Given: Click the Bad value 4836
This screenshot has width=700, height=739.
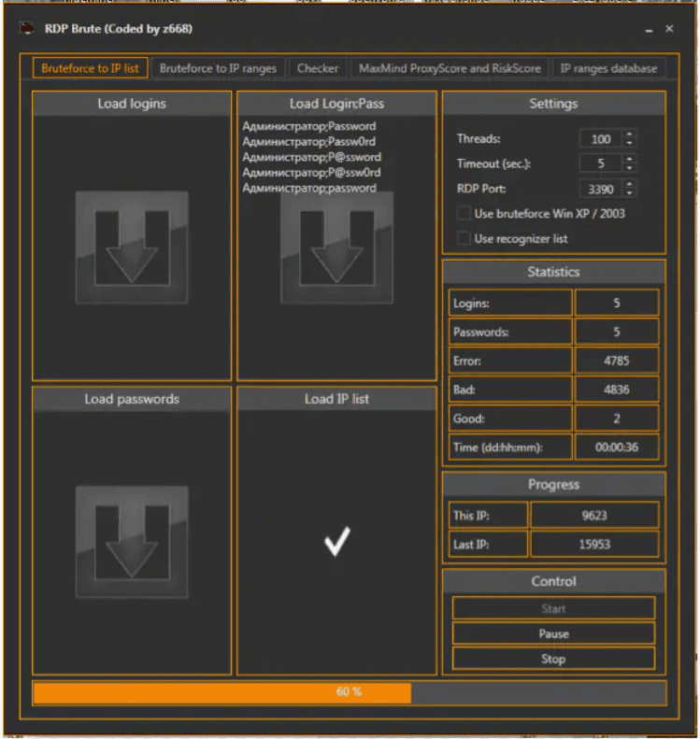Looking at the screenshot, I should pos(617,390).
